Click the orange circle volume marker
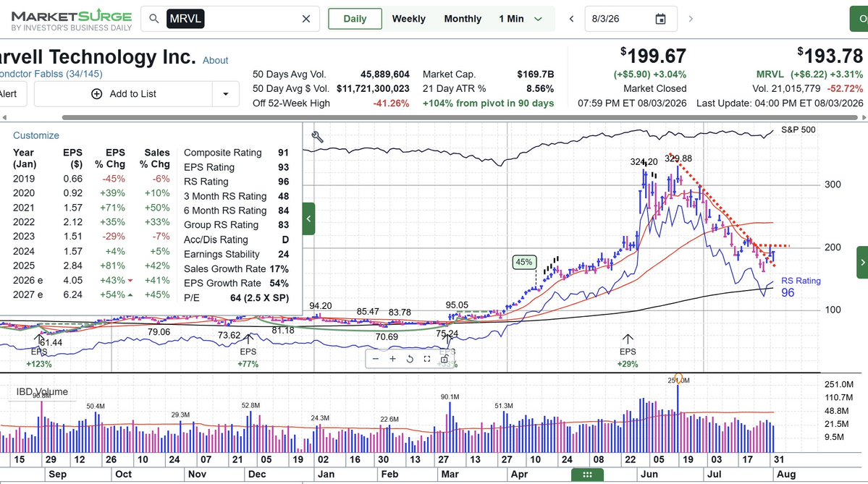Image resolution: width=868 pixels, height=484 pixels. point(678,378)
